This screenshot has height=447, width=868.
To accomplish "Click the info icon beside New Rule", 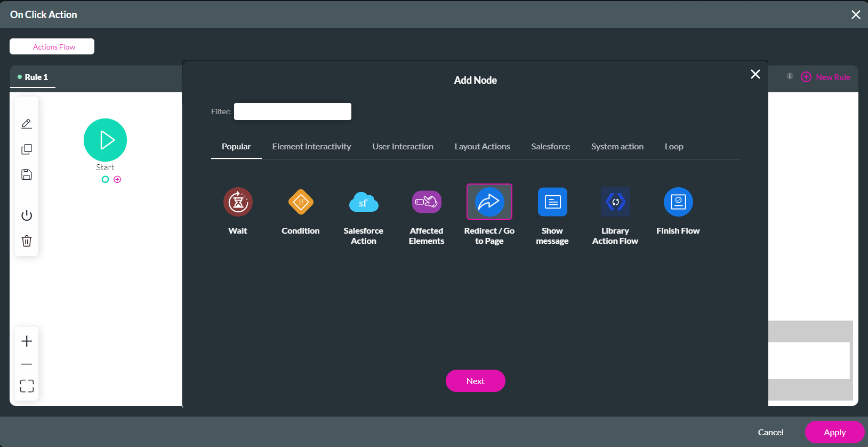I will pos(790,76).
